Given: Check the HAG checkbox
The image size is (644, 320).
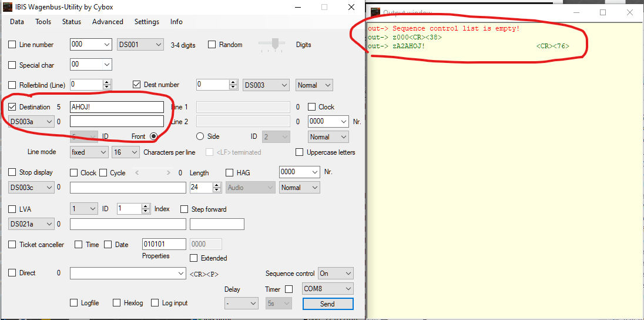Looking at the screenshot, I should coord(230,173).
